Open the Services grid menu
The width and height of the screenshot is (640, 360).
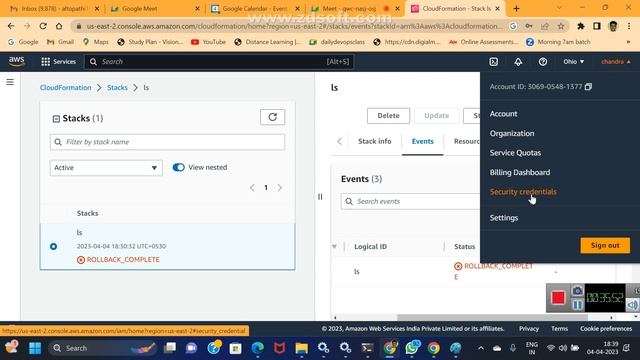58,62
